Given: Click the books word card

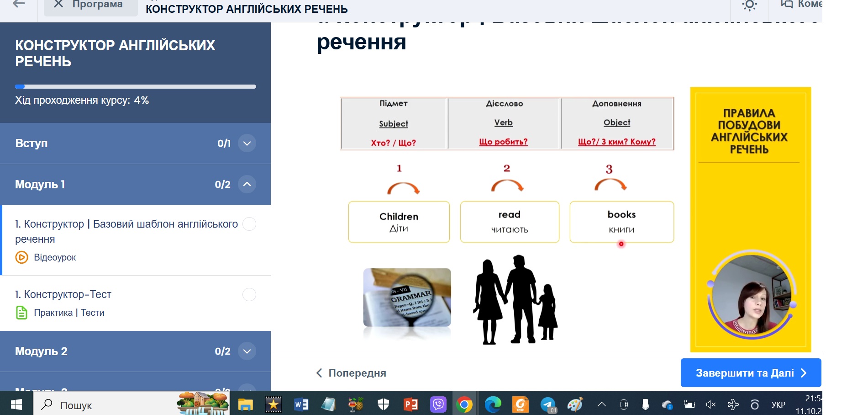Looking at the screenshot, I should (x=622, y=222).
